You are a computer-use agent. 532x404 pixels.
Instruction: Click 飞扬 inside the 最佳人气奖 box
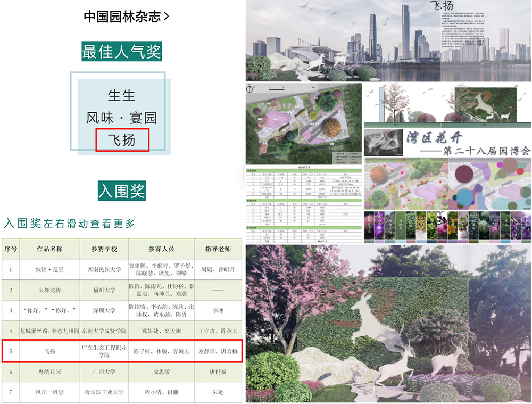tap(122, 140)
